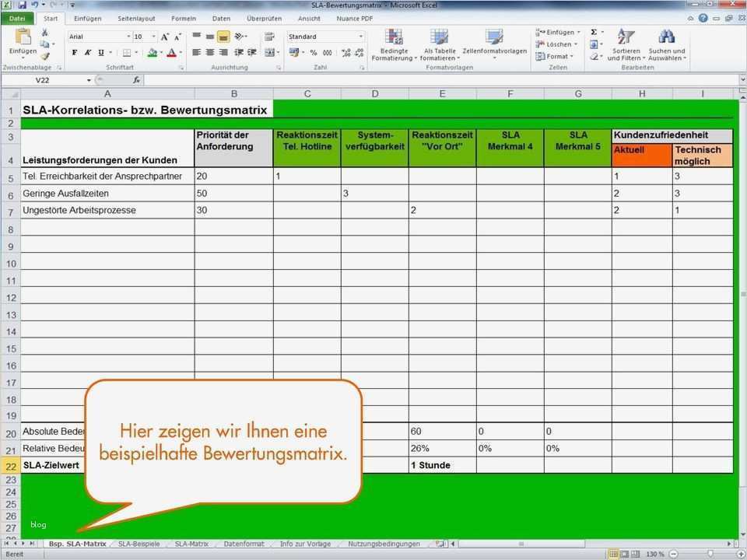Select cell with "1 Stunde"

pos(442,465)
